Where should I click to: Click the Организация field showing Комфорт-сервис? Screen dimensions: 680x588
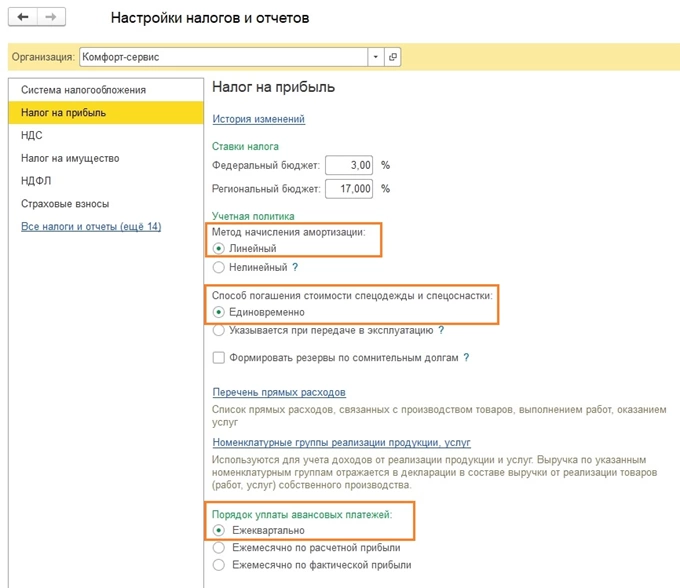[224, 57]
